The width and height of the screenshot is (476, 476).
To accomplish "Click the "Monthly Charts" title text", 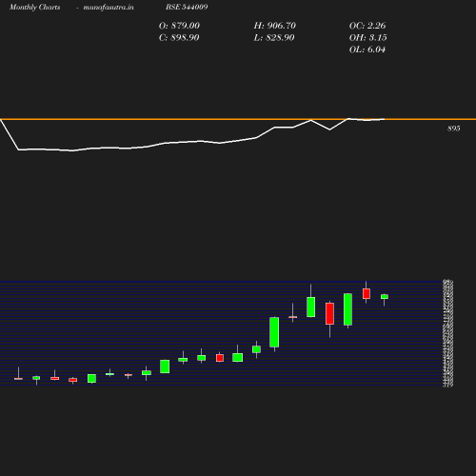I will coord(35,8).
